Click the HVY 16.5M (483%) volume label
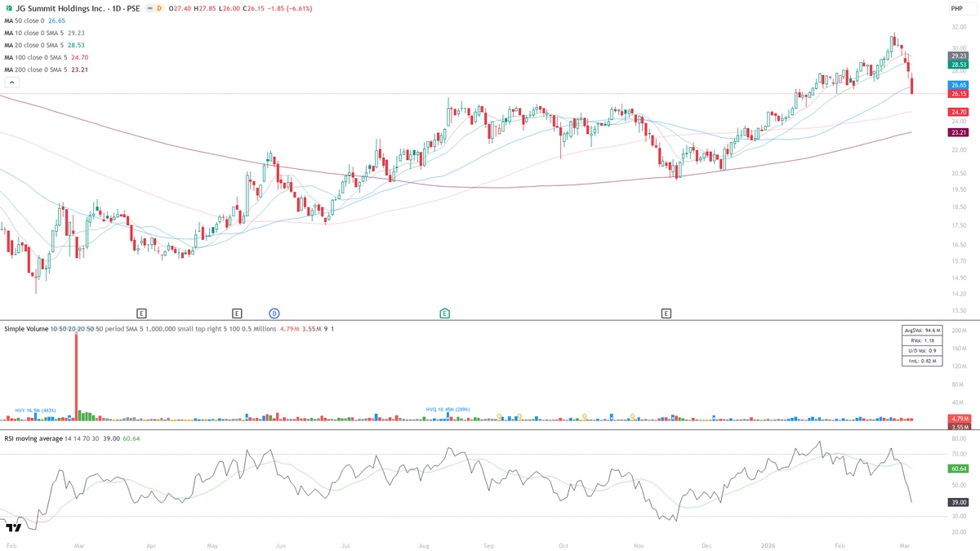 (35, 410)
